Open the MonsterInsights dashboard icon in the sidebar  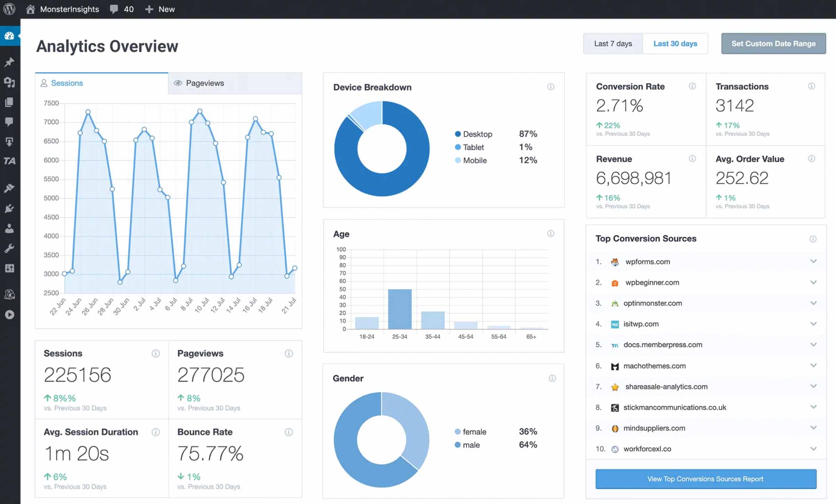pyautogui.click(x=9, y=36)
